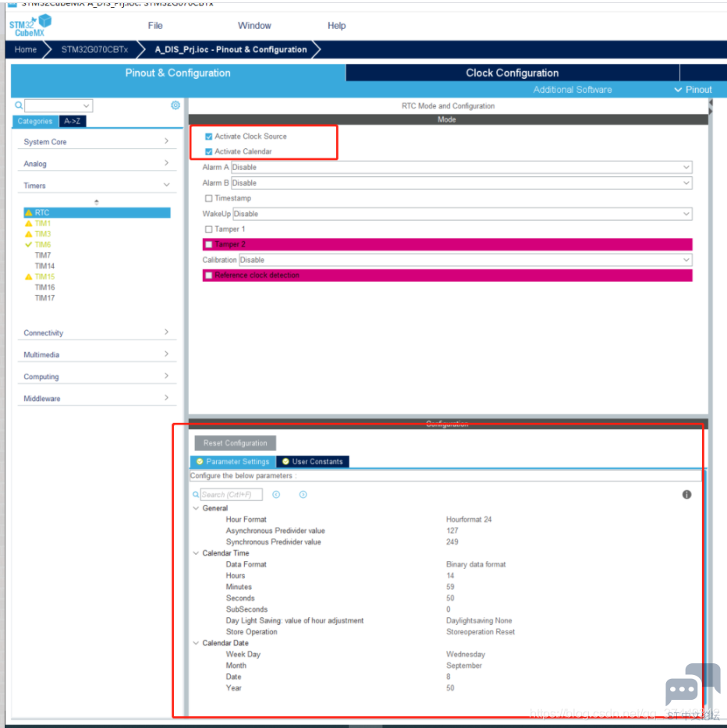Image resolution: width=727 pixels, height=728 pixels.
Task: Click the previous search result arrow icon
Action: coord(276,495)
